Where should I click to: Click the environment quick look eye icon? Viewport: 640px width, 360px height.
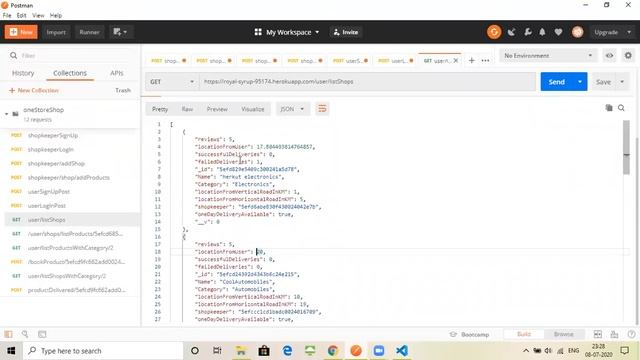[609, 56]
